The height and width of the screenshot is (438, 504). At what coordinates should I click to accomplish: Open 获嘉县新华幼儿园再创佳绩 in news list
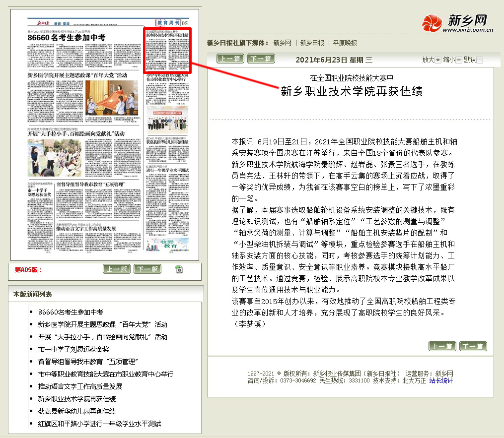click(x=77, y=411)
